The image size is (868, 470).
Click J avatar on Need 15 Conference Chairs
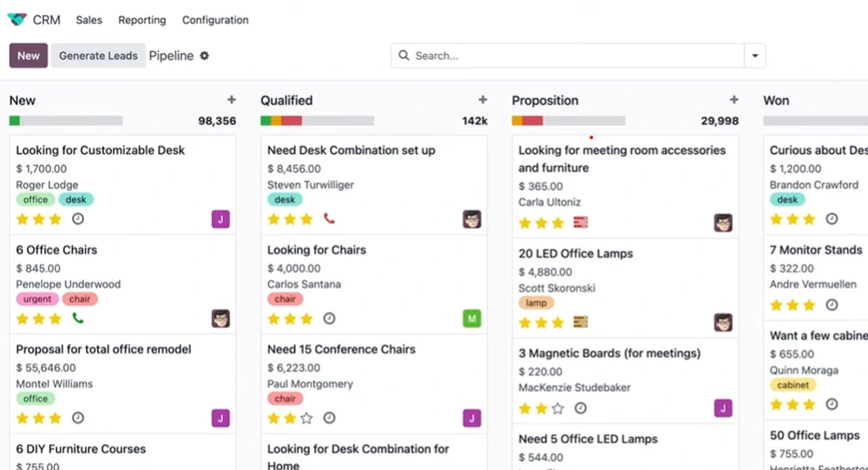pyautogui.click(x=471, y=418)
